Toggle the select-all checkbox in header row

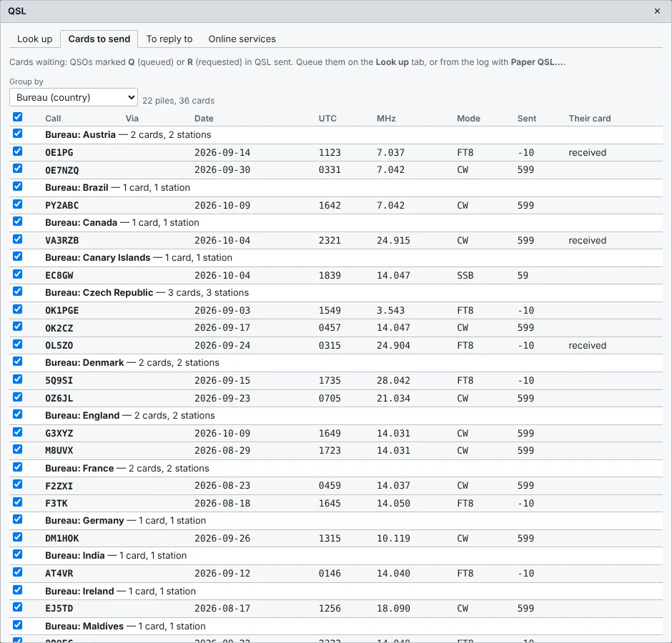coord(18,117)
